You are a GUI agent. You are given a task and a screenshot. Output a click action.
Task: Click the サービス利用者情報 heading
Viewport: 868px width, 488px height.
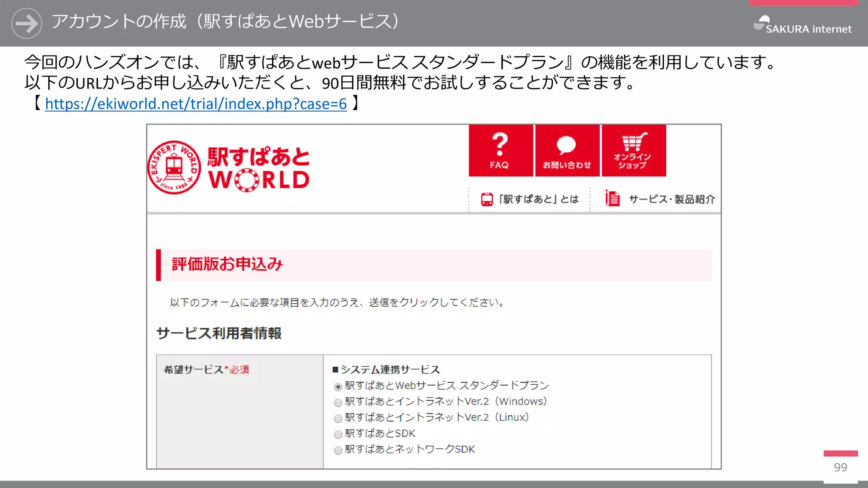tap(219, 333)
